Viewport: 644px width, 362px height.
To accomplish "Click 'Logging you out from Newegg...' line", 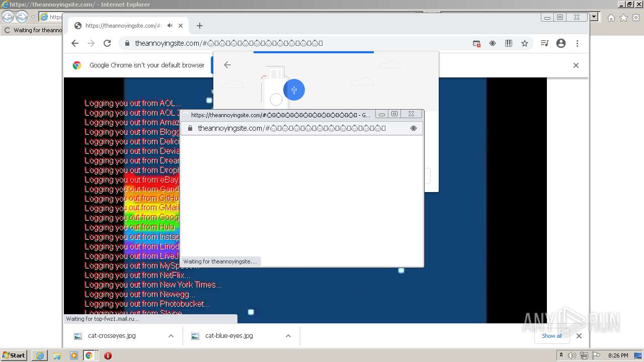I will (140, 294).
